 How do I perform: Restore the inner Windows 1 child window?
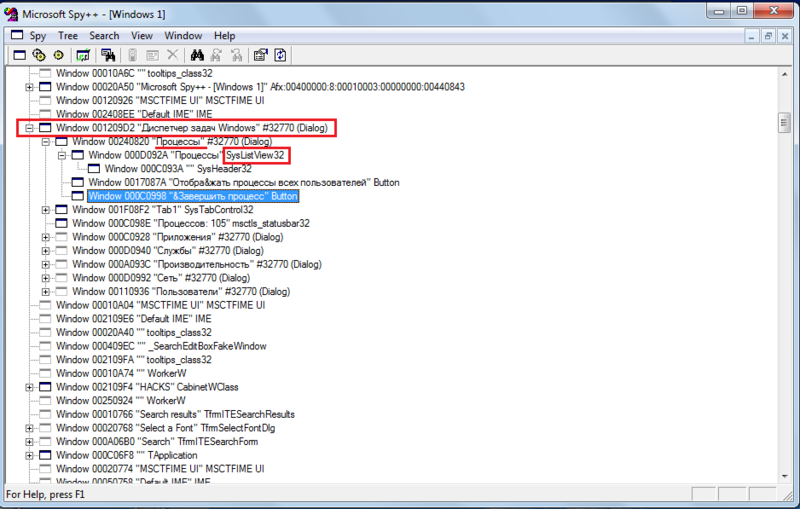click(x=768, y=36)
